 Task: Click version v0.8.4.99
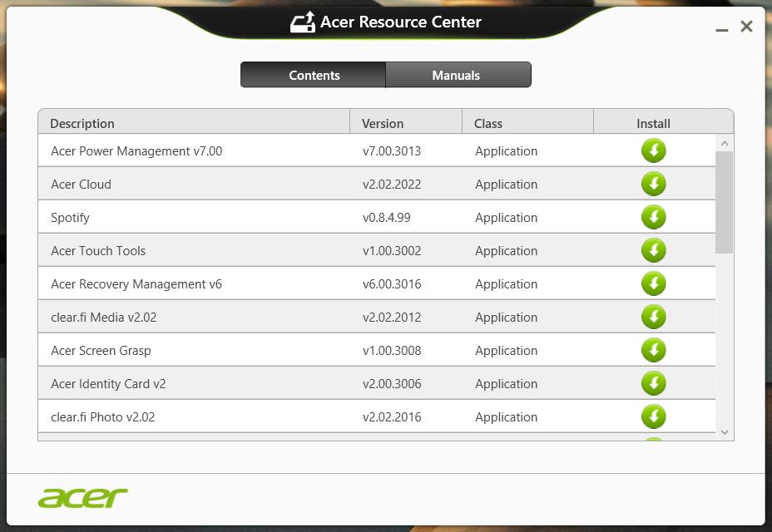point(387,218)
